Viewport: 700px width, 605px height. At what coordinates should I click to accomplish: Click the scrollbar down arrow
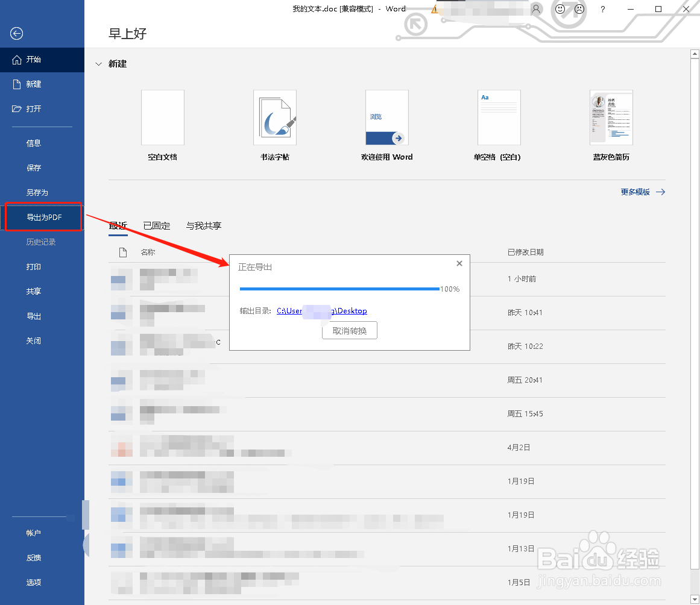click(695, 599)
